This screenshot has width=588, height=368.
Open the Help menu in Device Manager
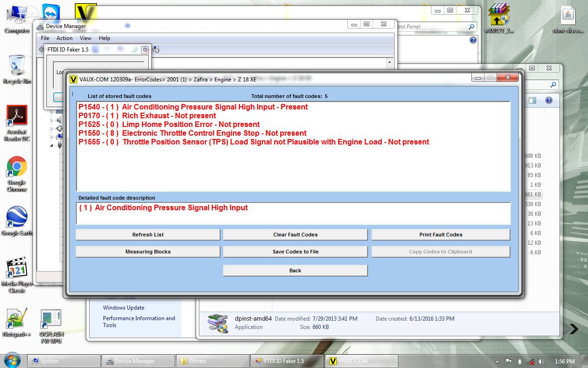pyautogui.click(x=104, y=38)
